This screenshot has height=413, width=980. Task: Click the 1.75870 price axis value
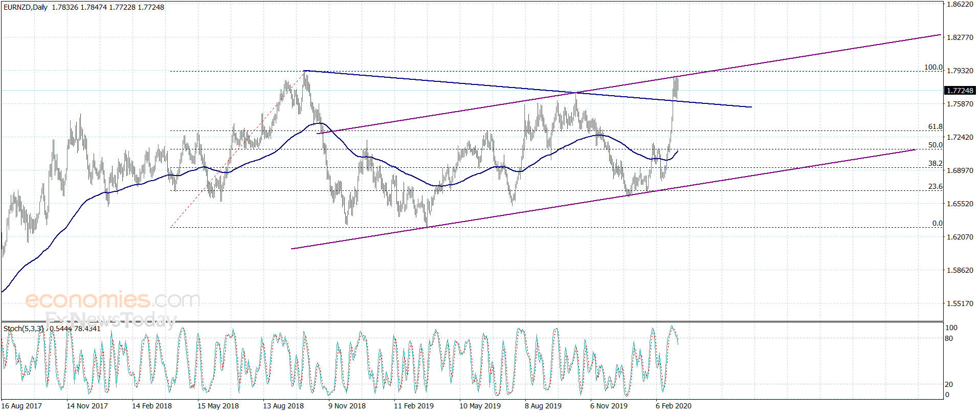(960, 104)
